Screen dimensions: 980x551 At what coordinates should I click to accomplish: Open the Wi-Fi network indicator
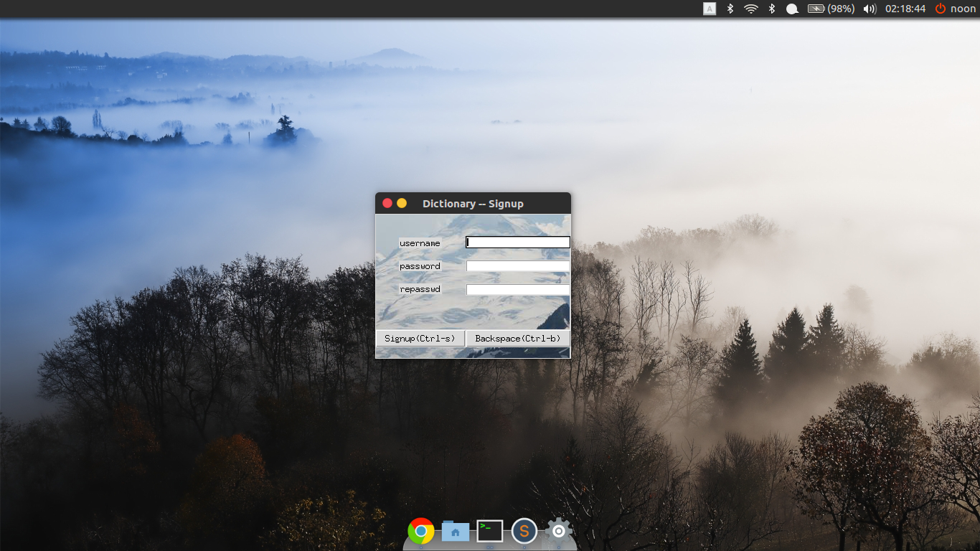pos(751,9)
